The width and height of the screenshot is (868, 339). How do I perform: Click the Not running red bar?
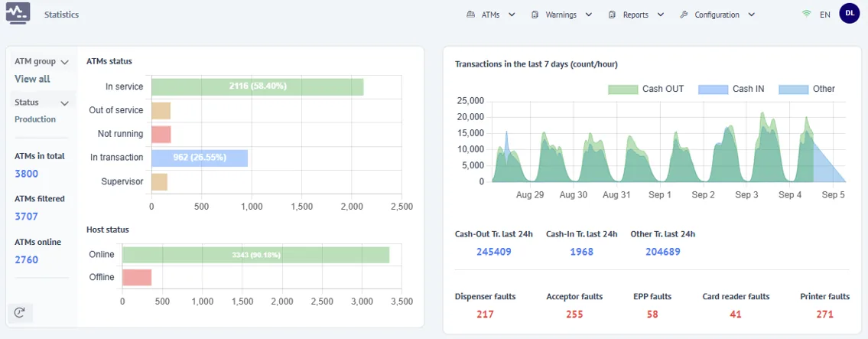point(161,135)
